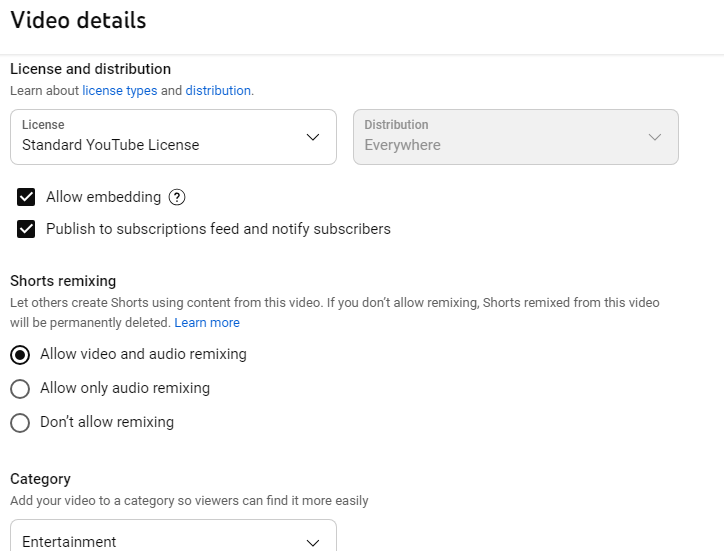Click the Everywhere distribution value
This screenshot has width=724, height=551.
(402, 145)
